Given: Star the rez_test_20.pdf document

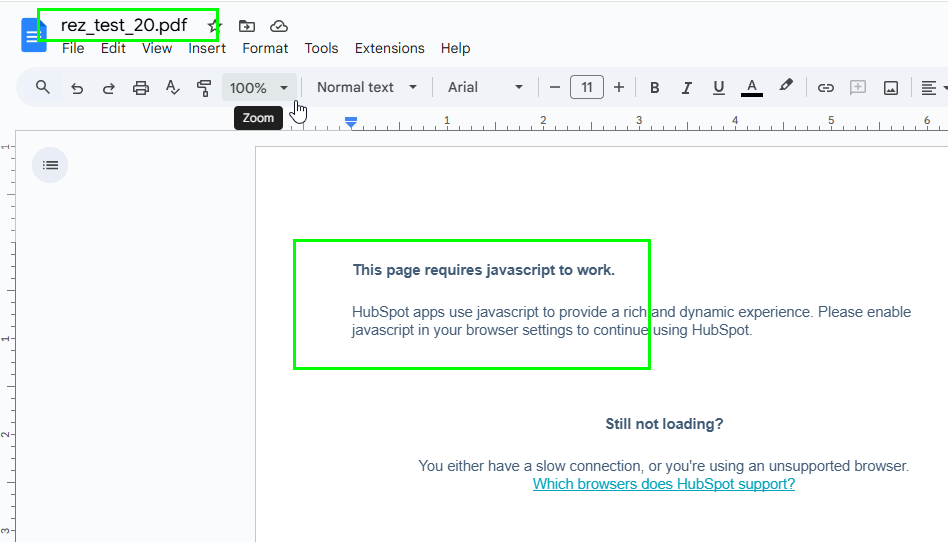Looking at the screenshot, I should pyautogui.click(x=215, y=26).
